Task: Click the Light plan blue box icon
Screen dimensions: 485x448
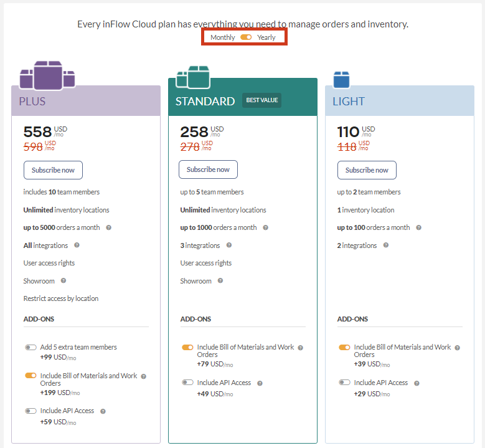Action: click(x=341, y=80)
